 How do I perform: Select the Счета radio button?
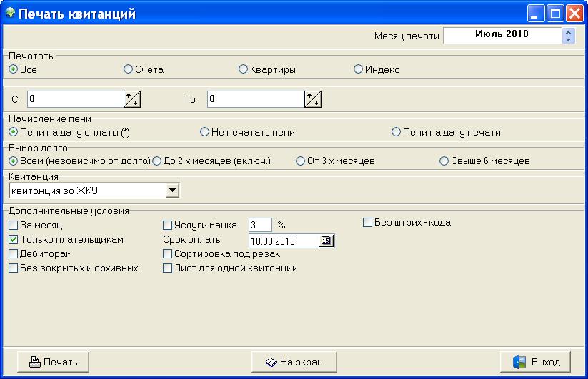(x=129, y=69)
